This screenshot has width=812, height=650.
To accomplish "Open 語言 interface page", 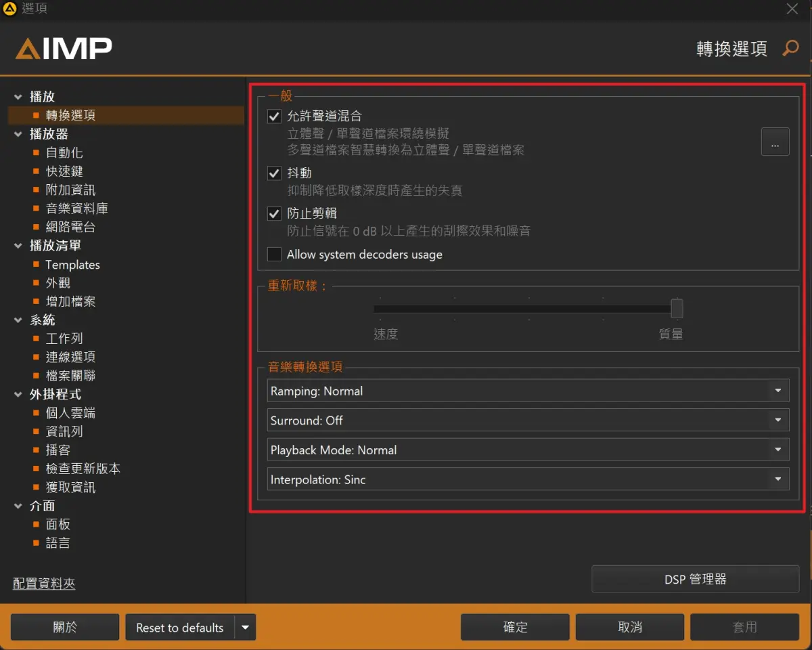I will (58, 543).
